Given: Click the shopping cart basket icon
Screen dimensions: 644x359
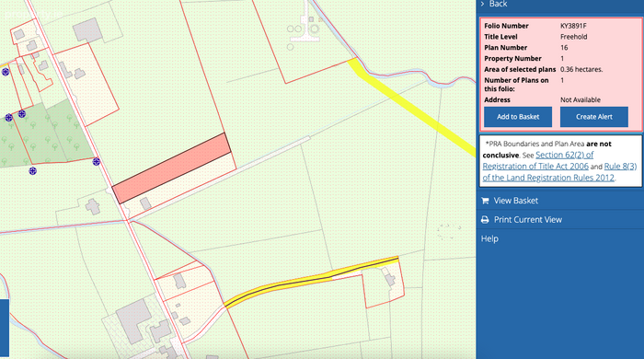Looking at the screenshot, I should point(485,201).
